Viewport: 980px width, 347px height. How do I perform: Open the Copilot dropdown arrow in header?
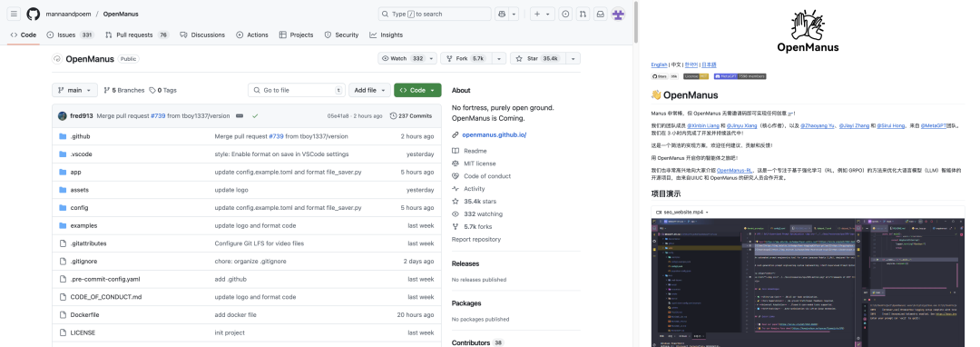(514, 14)
